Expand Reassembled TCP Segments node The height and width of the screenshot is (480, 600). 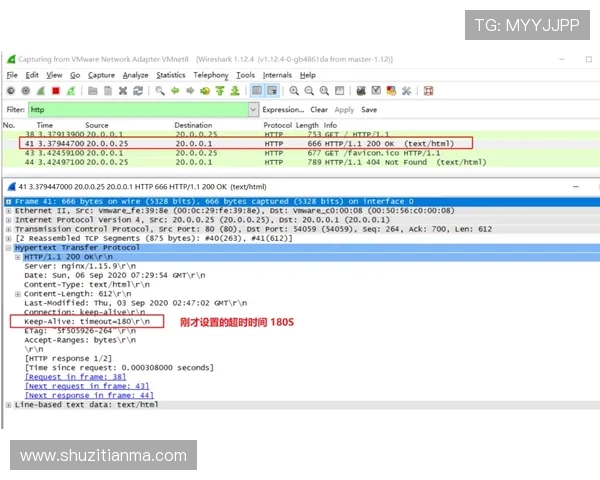click(x=8, y=238)
